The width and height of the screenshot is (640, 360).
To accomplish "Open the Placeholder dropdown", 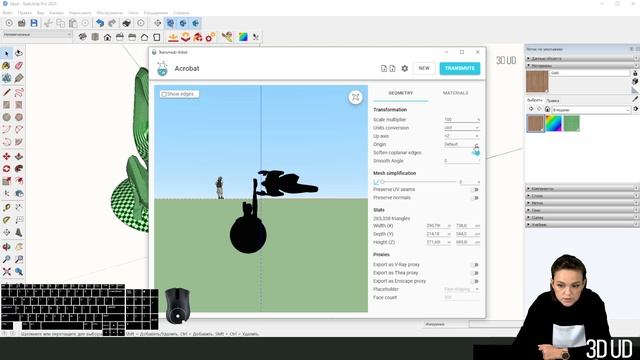I will [462, 289].
